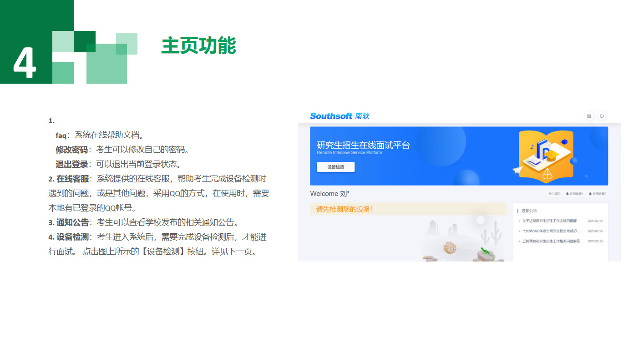Image resolution: width=644 pixels, height=362 pixels.
Task: Open notice 近期我校研究生招生工作相关问题解答
Action: 551,241
